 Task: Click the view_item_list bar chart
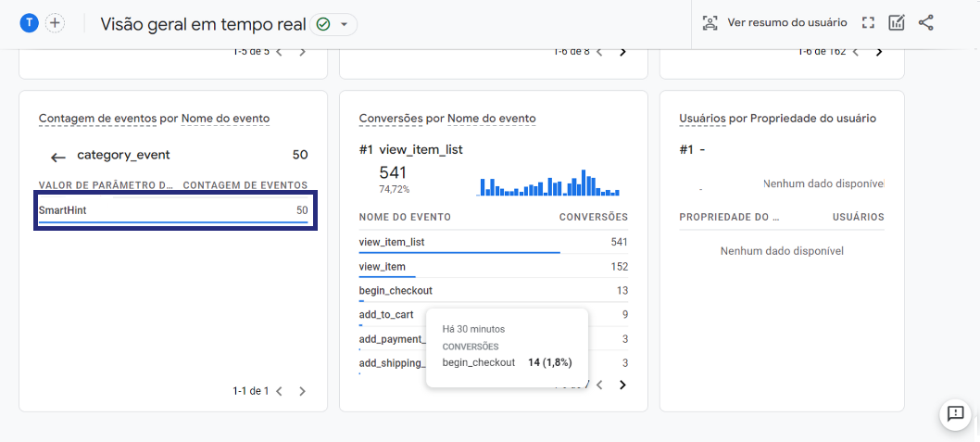(x=549, y=183)
